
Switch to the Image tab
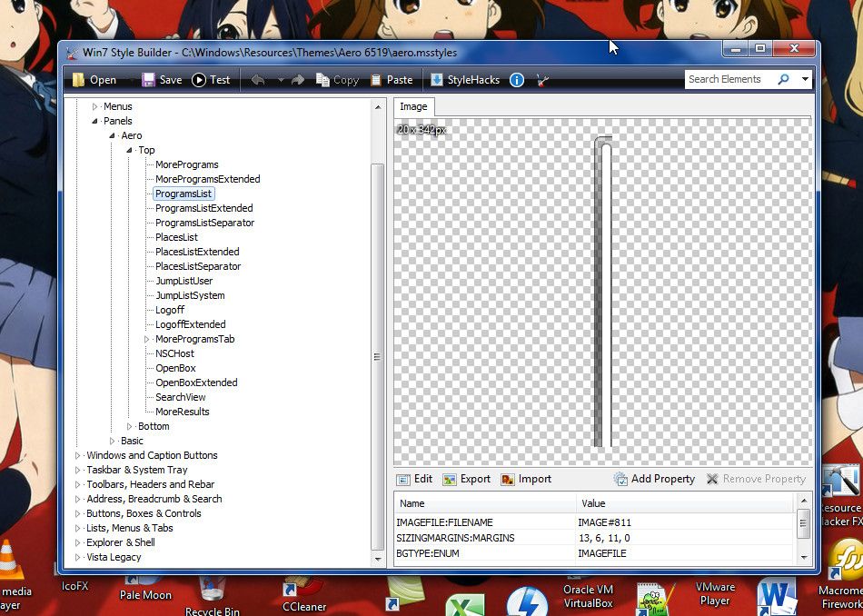pos(413,107)
